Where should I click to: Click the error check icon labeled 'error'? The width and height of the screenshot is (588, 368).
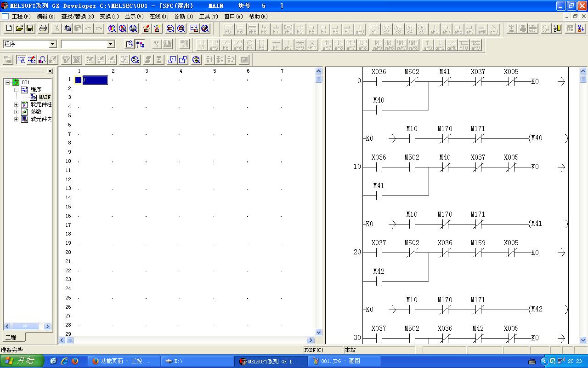tap(533, 29)
